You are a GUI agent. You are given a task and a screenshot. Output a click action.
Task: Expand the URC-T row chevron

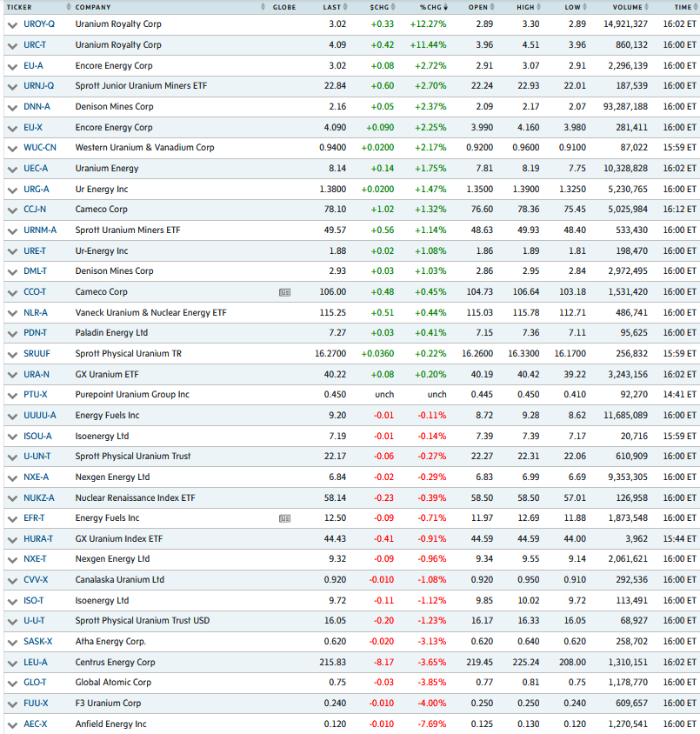point(13,46)
